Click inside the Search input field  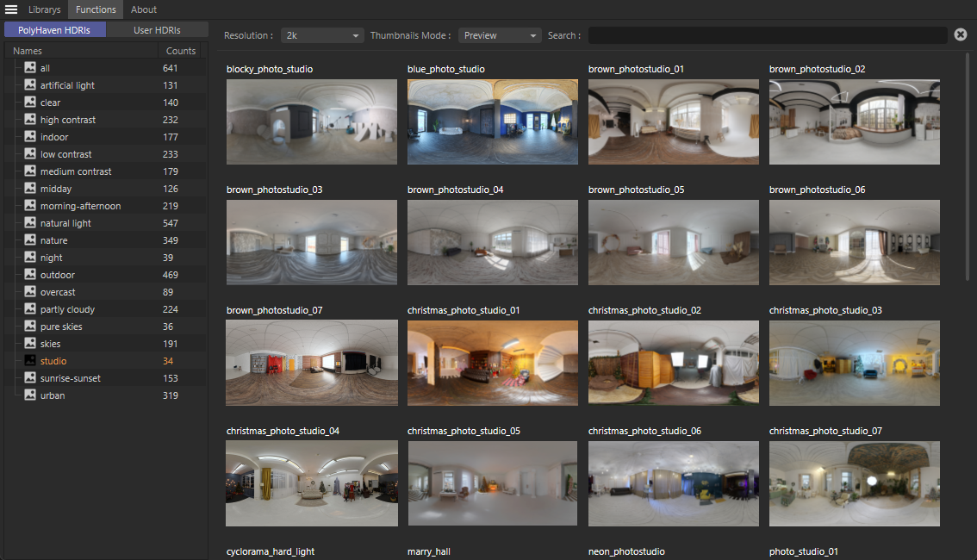coord(768,35)
